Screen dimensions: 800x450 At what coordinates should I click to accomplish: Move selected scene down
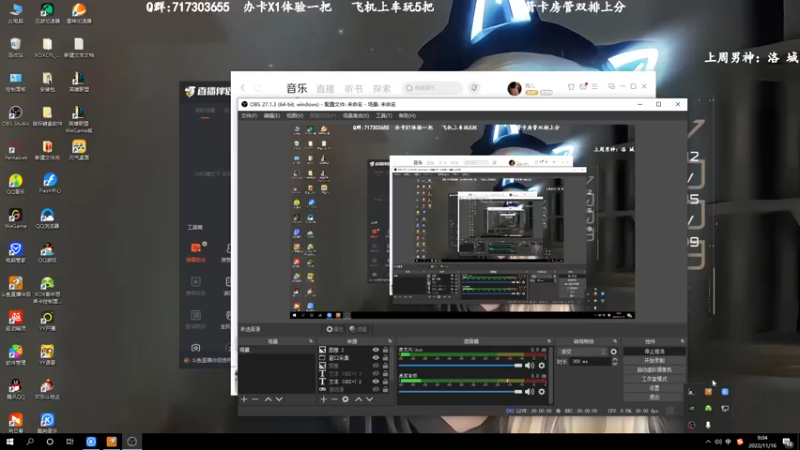click(279, 399)
